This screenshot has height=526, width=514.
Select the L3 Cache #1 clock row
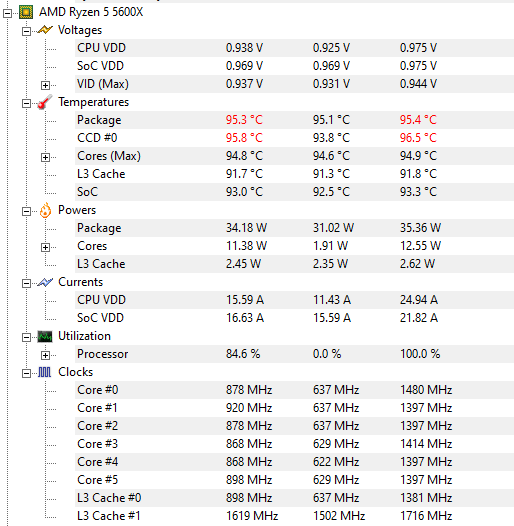[x=295, y=516]
